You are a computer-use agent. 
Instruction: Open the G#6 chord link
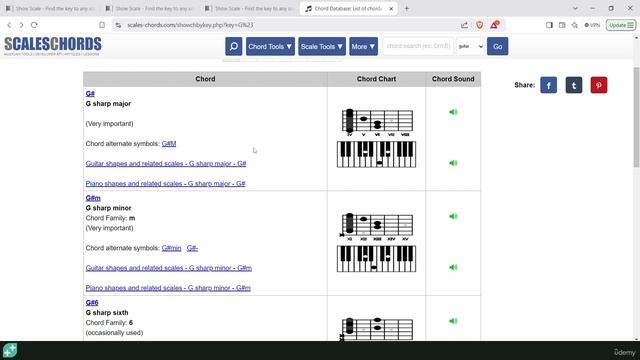pos(92,302)
